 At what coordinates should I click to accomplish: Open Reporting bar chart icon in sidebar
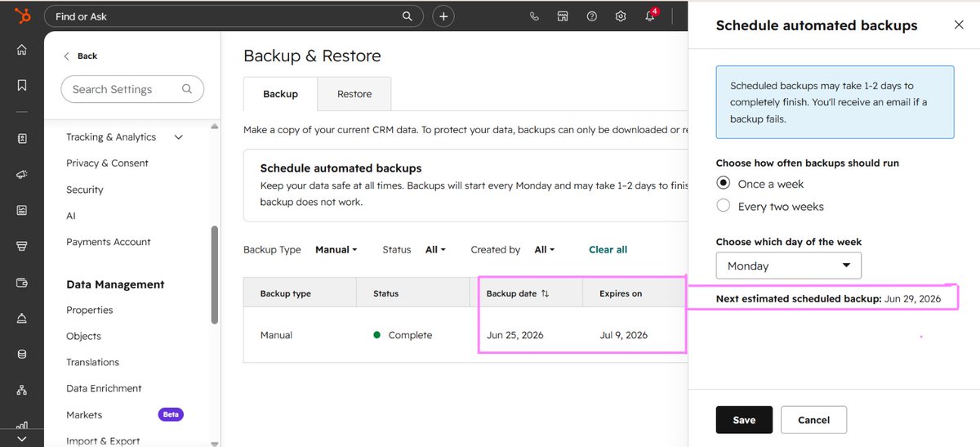pyautogui.click(x=22, y=425)
